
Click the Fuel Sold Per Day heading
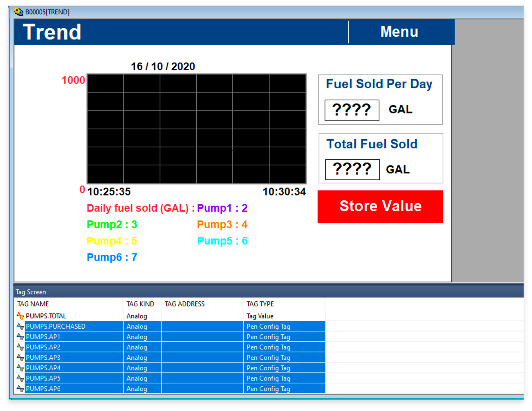point(379,84)
